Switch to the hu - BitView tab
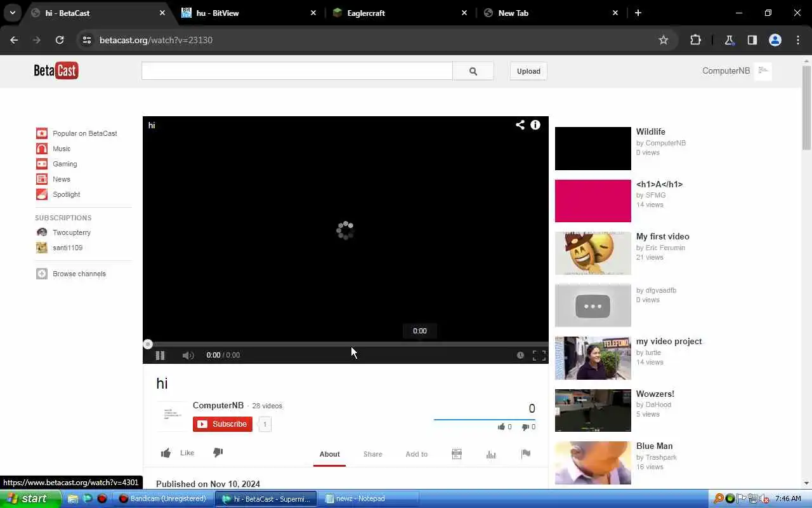 pyautogui.click(x=247, y=13)
